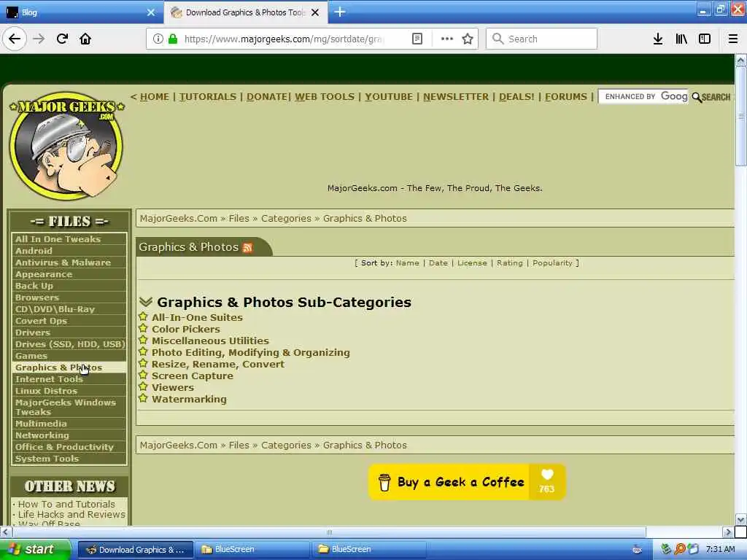Viewport: 747px width, 560px height.
Task: Switch to first BlueScreen taskbar window
Action: click(x=252, y=549)
